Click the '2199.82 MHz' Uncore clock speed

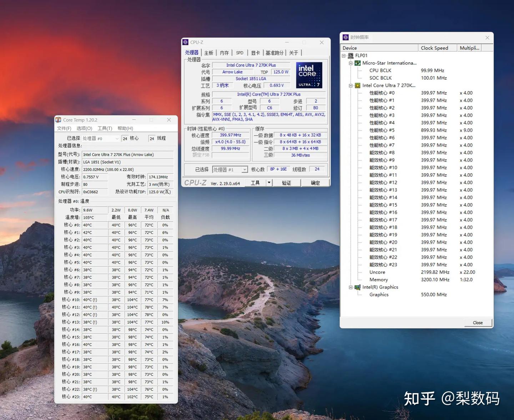[435, 272]
